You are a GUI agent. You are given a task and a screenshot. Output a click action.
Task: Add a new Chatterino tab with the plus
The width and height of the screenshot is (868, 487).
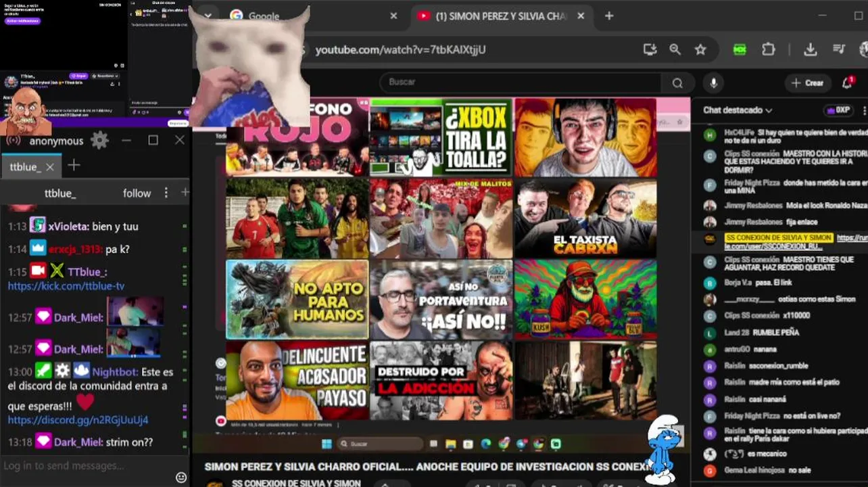point(74,166)
